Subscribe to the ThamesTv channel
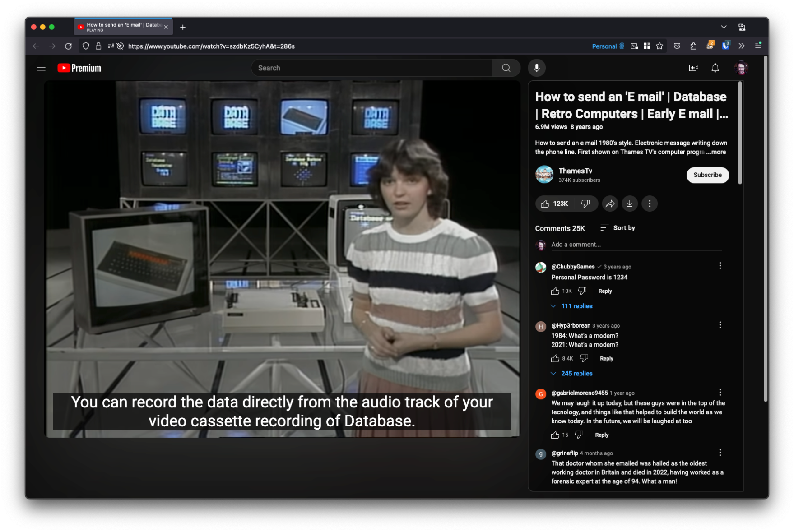This screenshot has width=794, height=532. click(x=707, y=175)
